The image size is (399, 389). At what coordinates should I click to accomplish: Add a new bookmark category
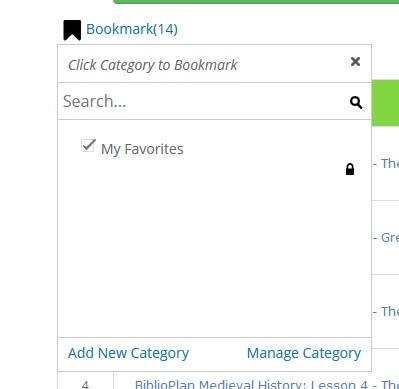[x=128, y=353]
